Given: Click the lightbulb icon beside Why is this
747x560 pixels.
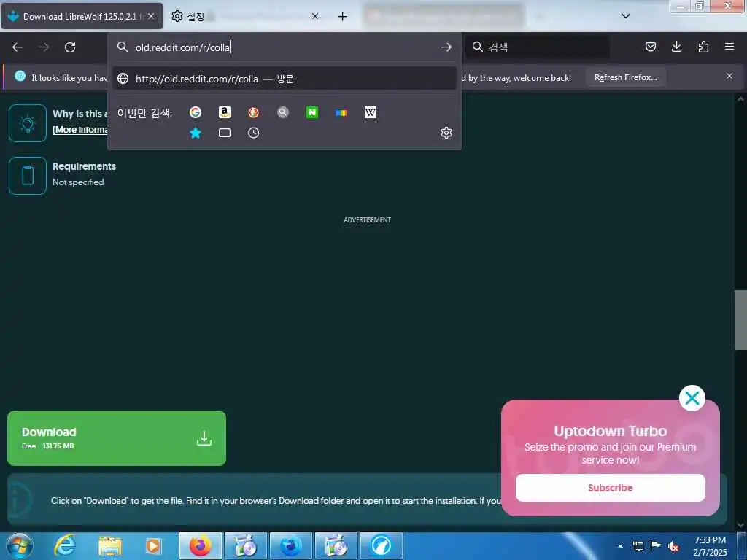Looking at the screenshot, I should tap(28, 123).
